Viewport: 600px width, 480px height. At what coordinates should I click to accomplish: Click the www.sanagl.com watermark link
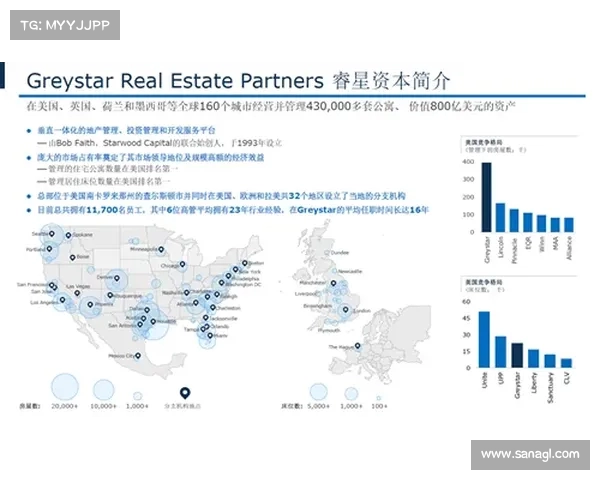point(529,455)
